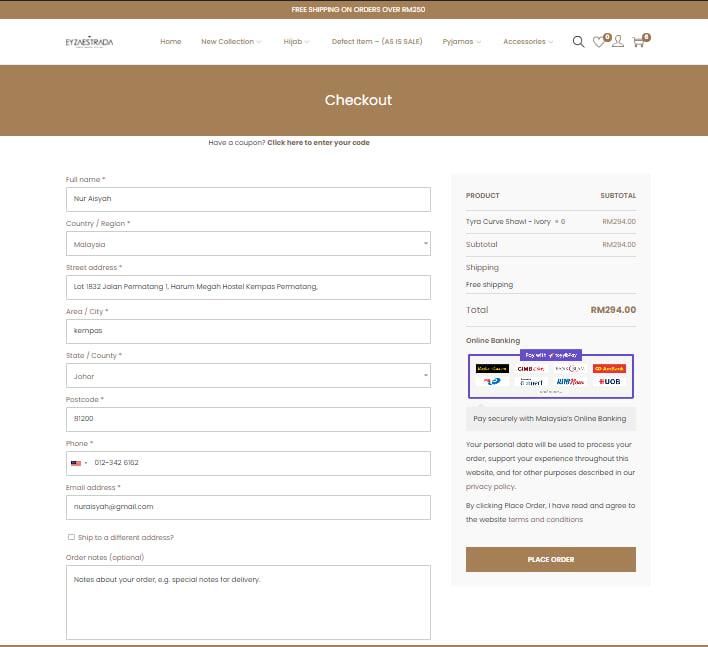Viewport: 708px width, 647px height.
Task: Open the privacy policy link
Action: click(x=488, y=486)
